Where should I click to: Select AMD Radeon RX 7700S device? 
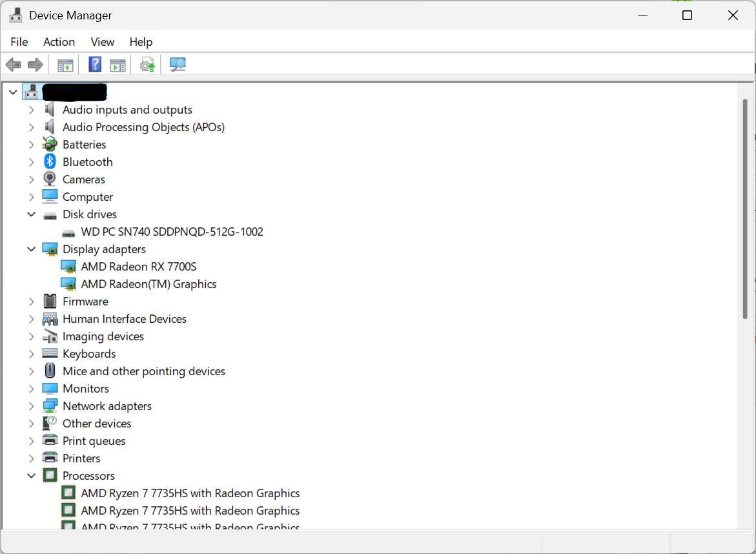(138, 267)
